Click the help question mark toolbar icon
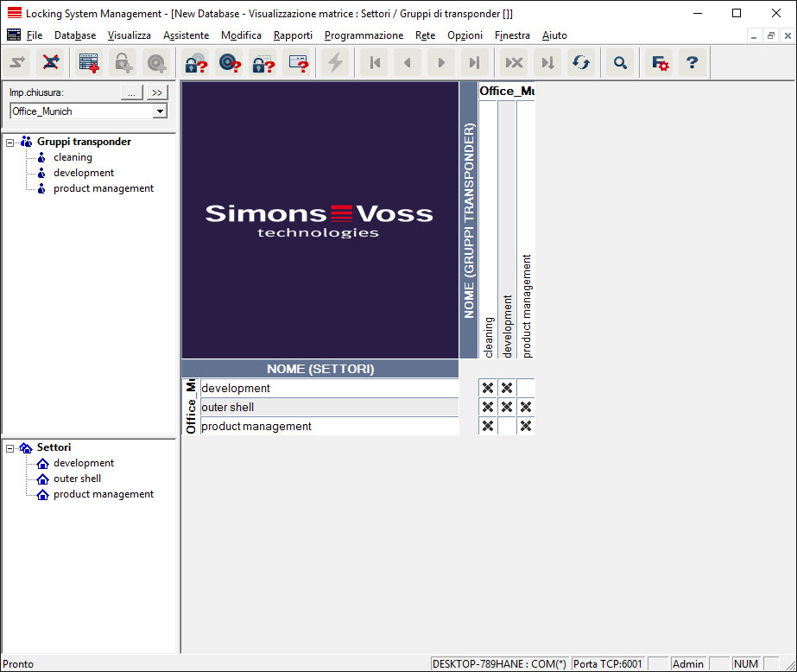Screen dimensions: 797x672 [692, 63]
